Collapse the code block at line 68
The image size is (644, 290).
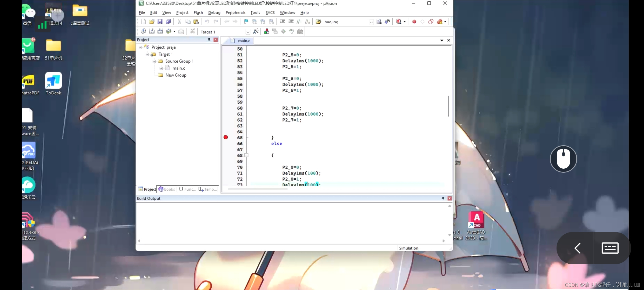click(x=246, y=155)
